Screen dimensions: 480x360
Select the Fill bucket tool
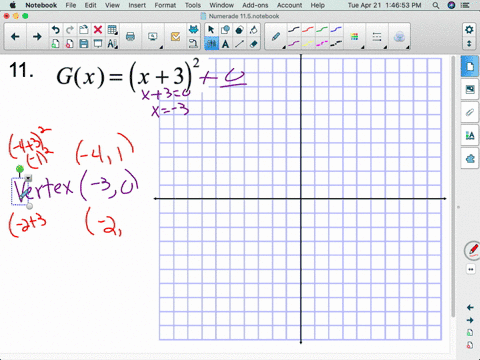coord(253,30)
